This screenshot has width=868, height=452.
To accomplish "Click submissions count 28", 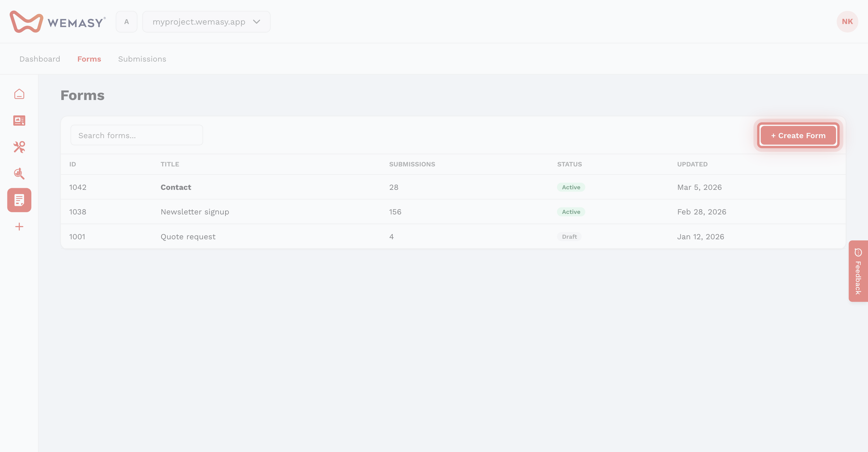I will coord(394,187).
